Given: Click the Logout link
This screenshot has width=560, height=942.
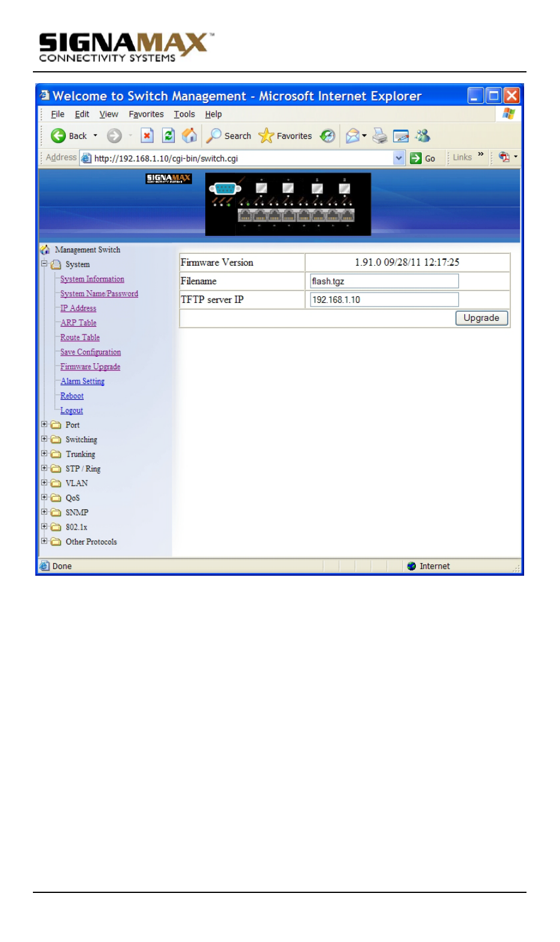Looking at the screenshot, I should point(72,411).
